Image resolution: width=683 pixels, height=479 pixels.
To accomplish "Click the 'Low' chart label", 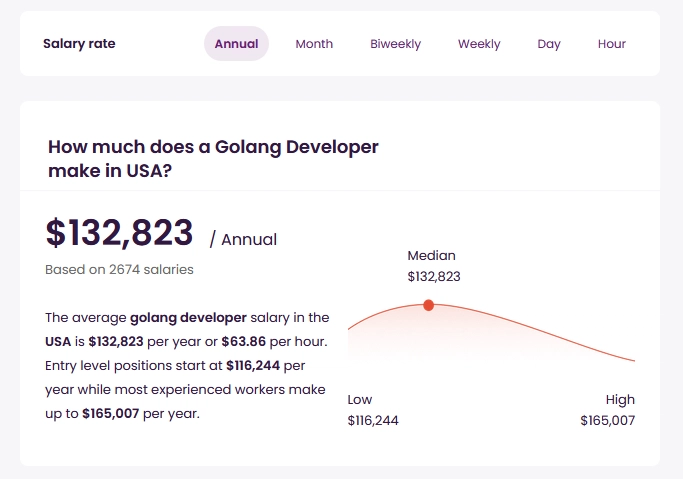I will (360, 399).
